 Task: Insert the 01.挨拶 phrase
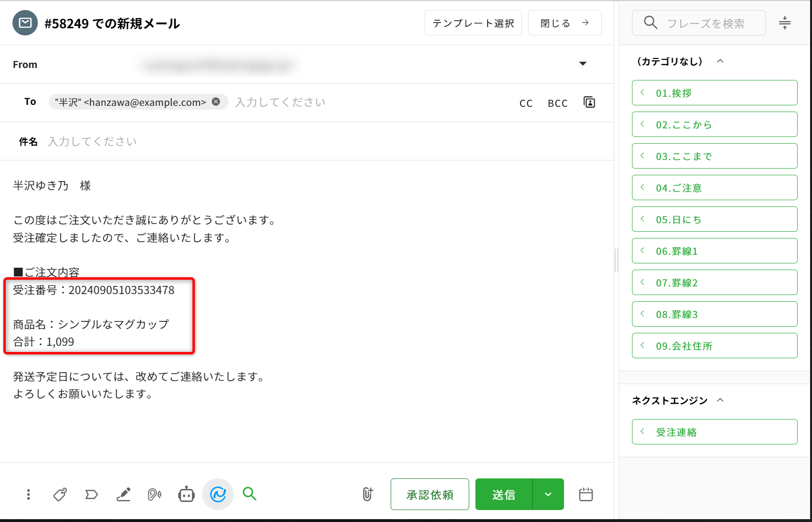714,93
